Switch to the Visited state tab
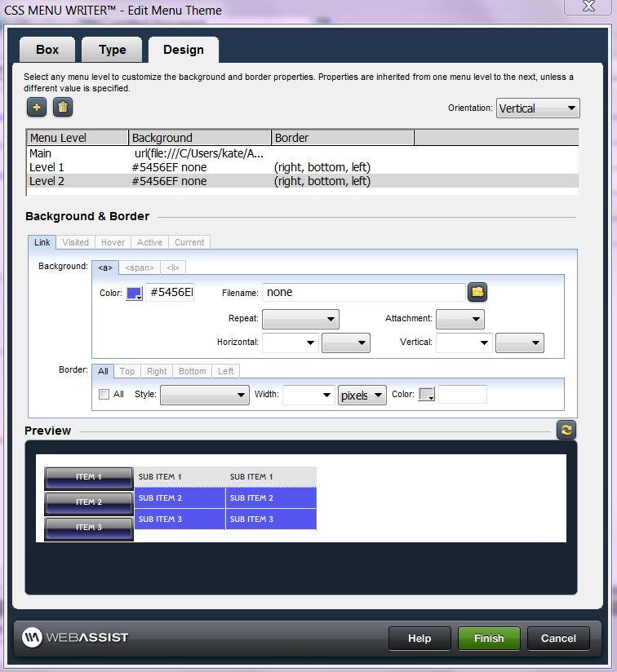Screen dimensions: 617x672 [75, 242]
